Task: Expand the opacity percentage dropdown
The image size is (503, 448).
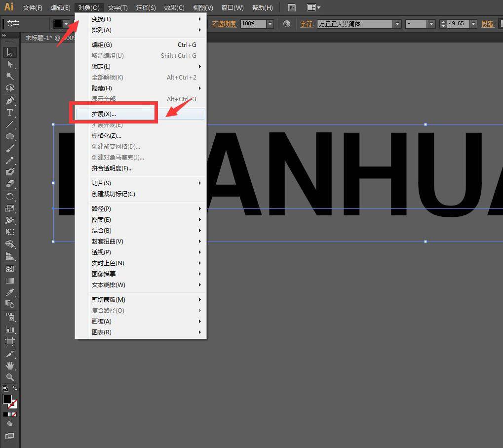Action: click(x=270, y=24)
